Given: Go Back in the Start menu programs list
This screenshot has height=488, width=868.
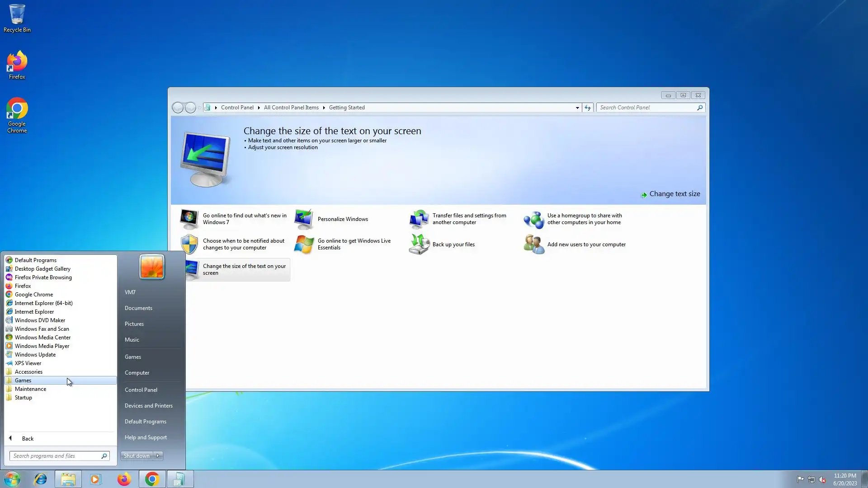Looking at the screenshot, I should 27,439.
